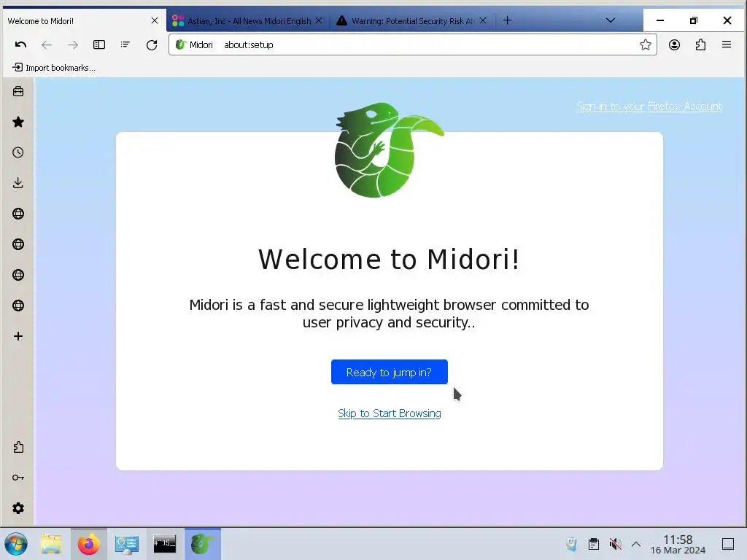This screenshot has width=747, height=560.
Task: Click the Midori taskbar icon
Action: [203, 544]
